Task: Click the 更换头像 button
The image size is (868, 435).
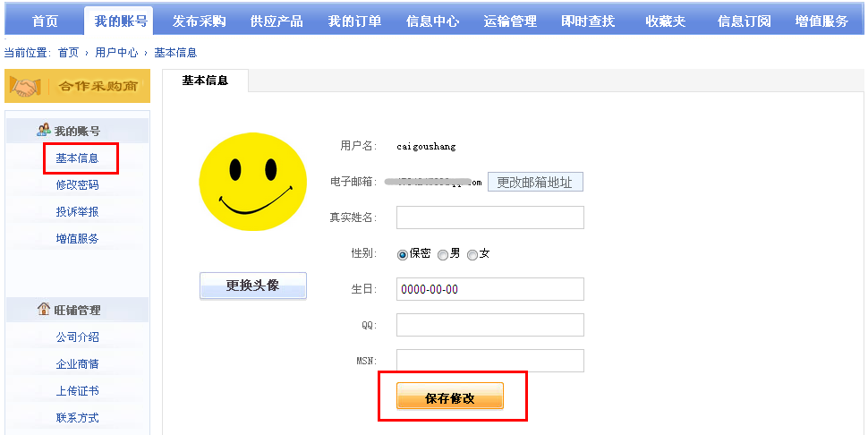Action: [x=253, y=286]
